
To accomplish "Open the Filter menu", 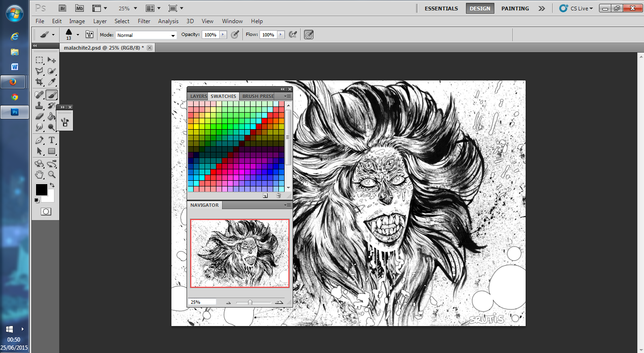I will coord(144,21).
